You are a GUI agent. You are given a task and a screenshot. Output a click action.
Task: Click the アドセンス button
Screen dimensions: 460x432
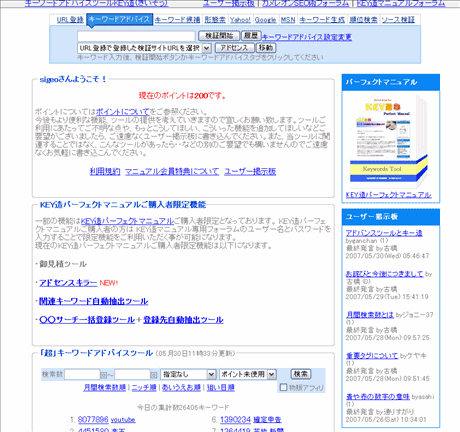(234, 48)
